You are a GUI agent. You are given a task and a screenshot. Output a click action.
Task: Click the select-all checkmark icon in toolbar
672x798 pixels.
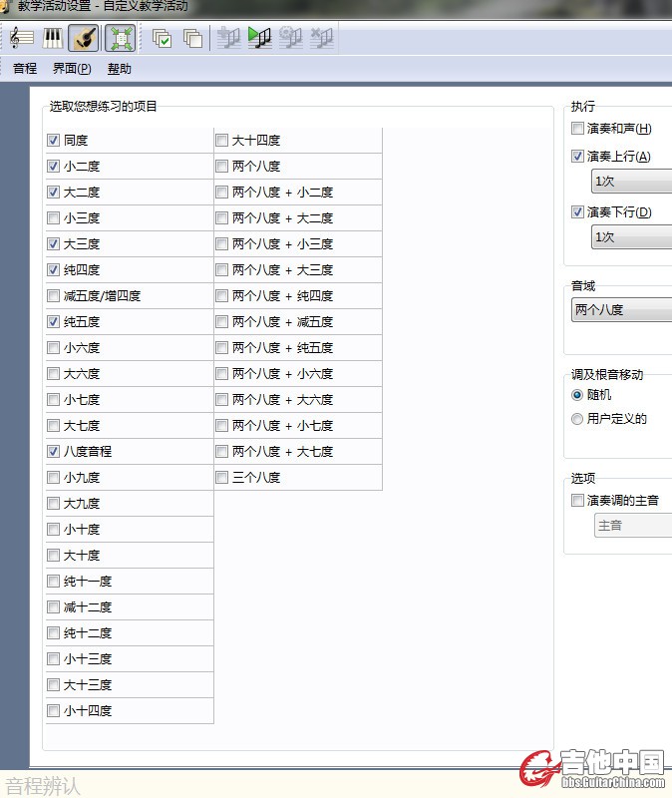coord(162,38)
